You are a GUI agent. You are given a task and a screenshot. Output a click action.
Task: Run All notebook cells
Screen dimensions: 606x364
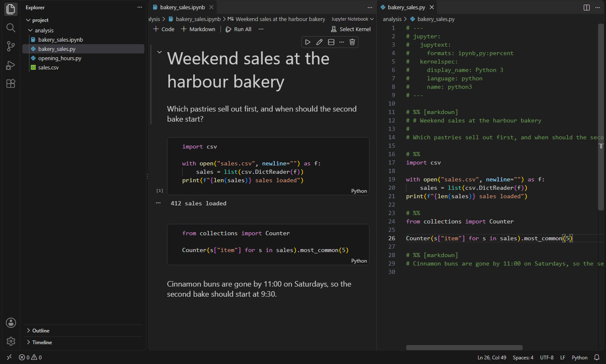(x=239, y=29)
